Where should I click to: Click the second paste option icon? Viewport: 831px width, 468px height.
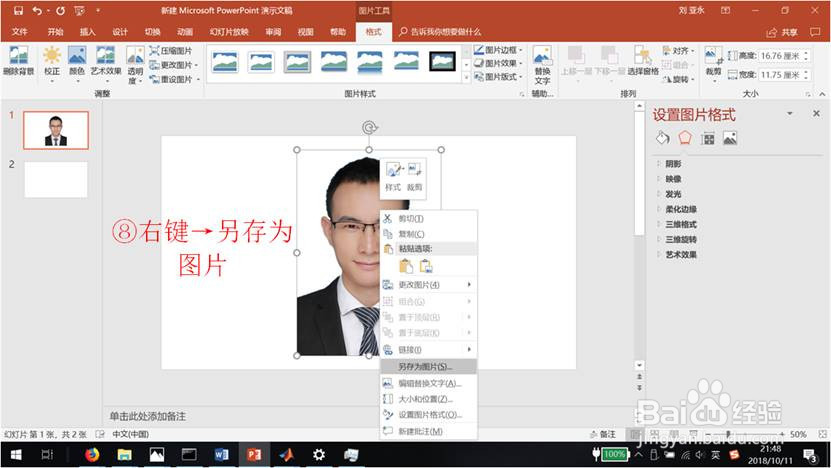pos(426,266)
